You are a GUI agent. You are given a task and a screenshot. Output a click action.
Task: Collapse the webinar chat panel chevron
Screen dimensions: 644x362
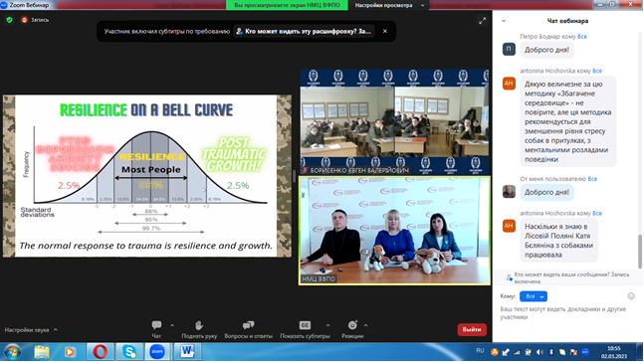click(504, 21)
